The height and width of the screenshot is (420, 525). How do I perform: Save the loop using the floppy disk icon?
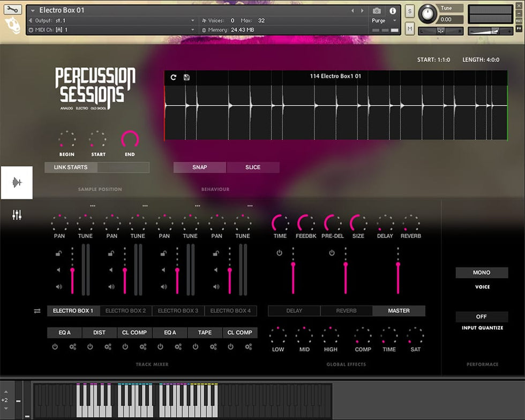186,77
